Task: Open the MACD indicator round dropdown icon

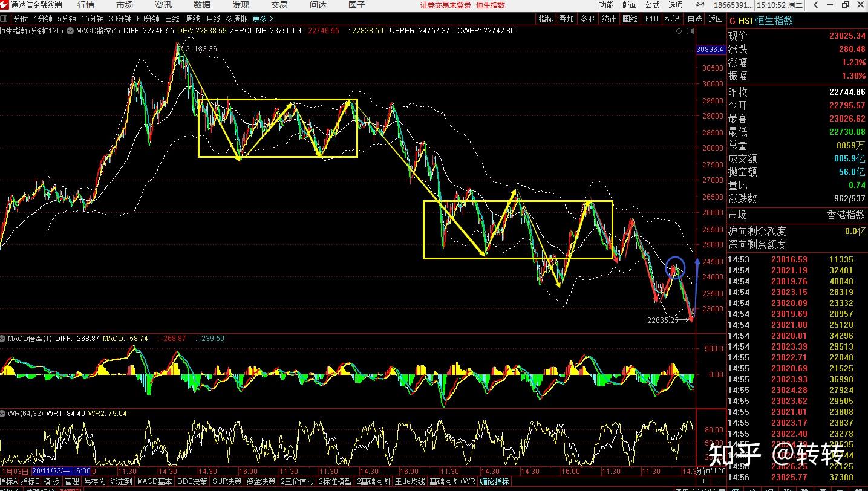Action: pyautogui.click(x=71, y=30)
